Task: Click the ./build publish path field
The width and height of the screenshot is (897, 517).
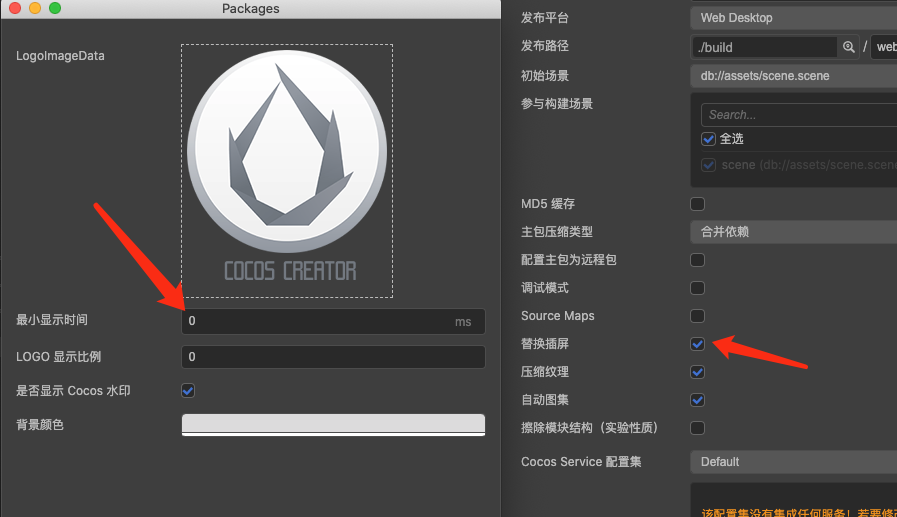Action: 764,47
